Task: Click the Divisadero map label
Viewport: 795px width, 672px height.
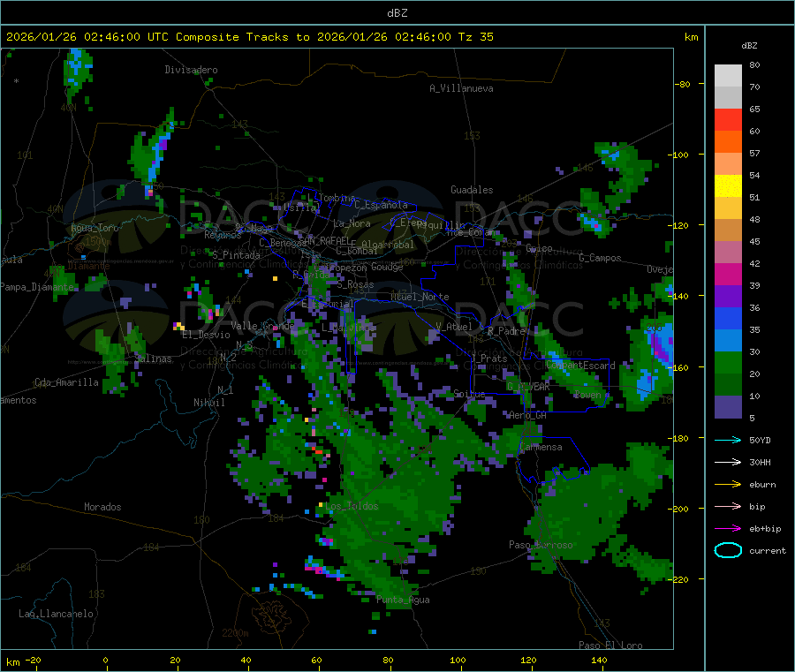Action: (x=191, y=70)
